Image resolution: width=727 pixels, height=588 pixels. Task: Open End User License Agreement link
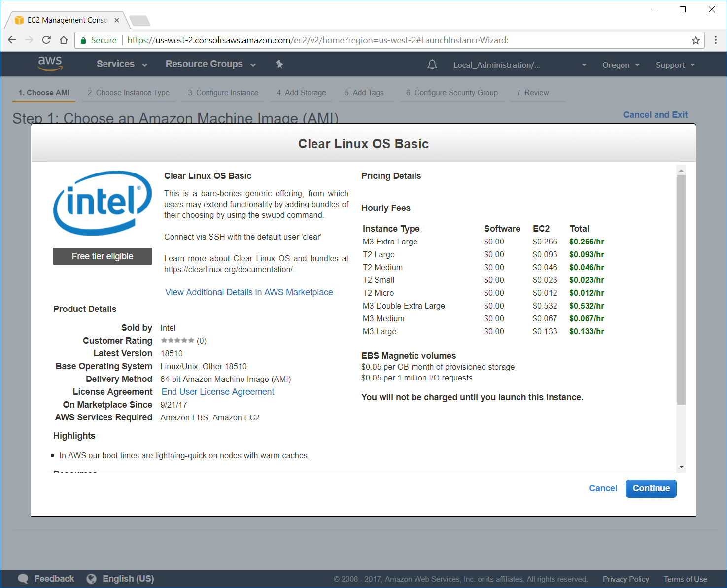pyautogui.click(x=218, y=392)
